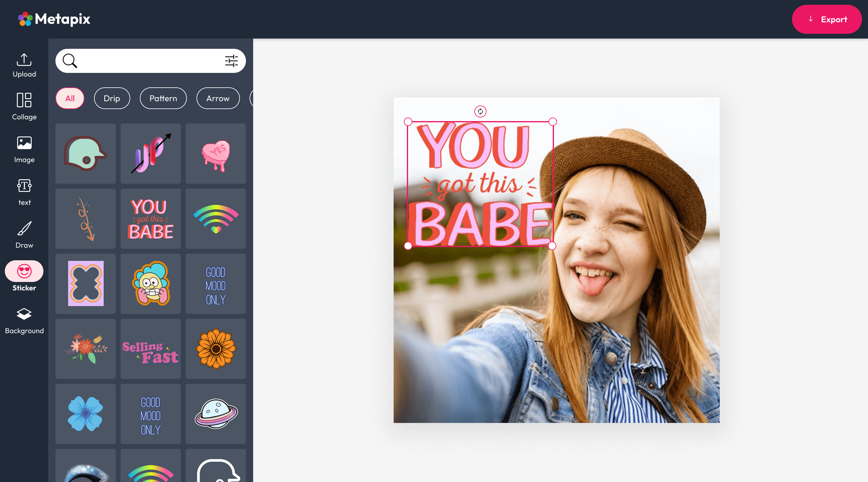Viewport: 868px width, 482px height.
Task: Open the Upload tool in sidebar
Action: pyautogui.click(x=24, y=65)
